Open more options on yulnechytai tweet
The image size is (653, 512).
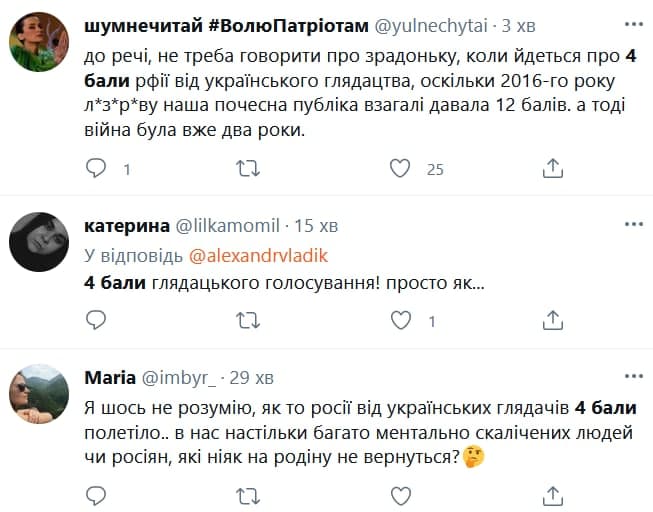point(633,24)
